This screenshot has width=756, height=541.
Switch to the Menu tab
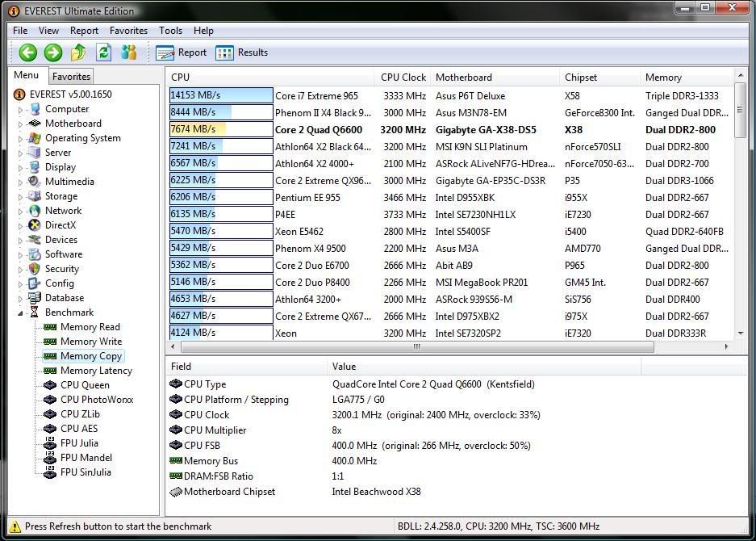coord(27,75)
